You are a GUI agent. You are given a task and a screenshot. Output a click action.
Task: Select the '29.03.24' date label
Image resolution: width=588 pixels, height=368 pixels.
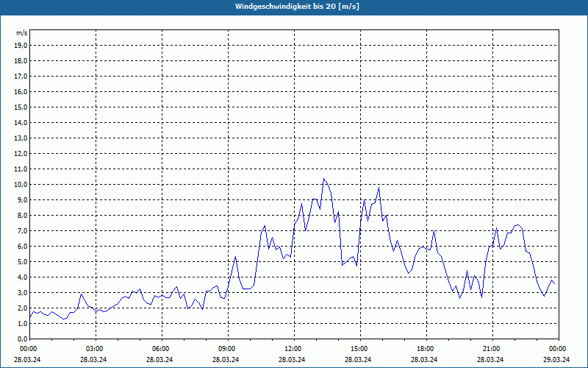tap(556, 359)
